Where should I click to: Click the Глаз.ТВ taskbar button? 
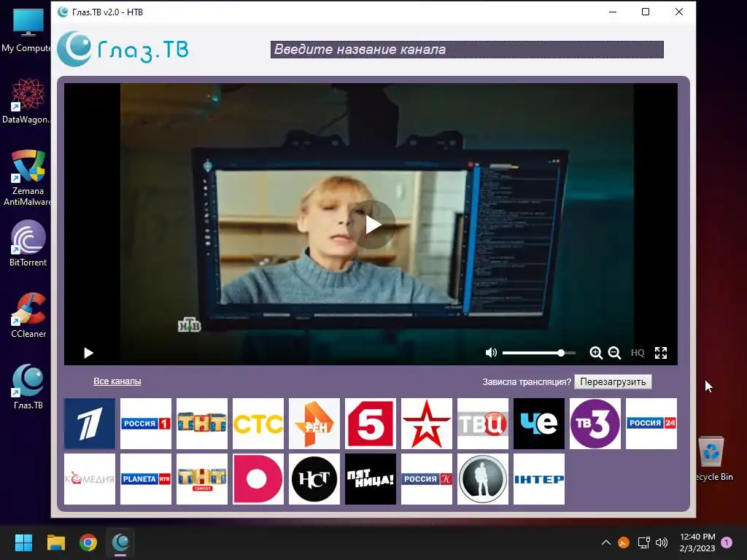[120, 542]
